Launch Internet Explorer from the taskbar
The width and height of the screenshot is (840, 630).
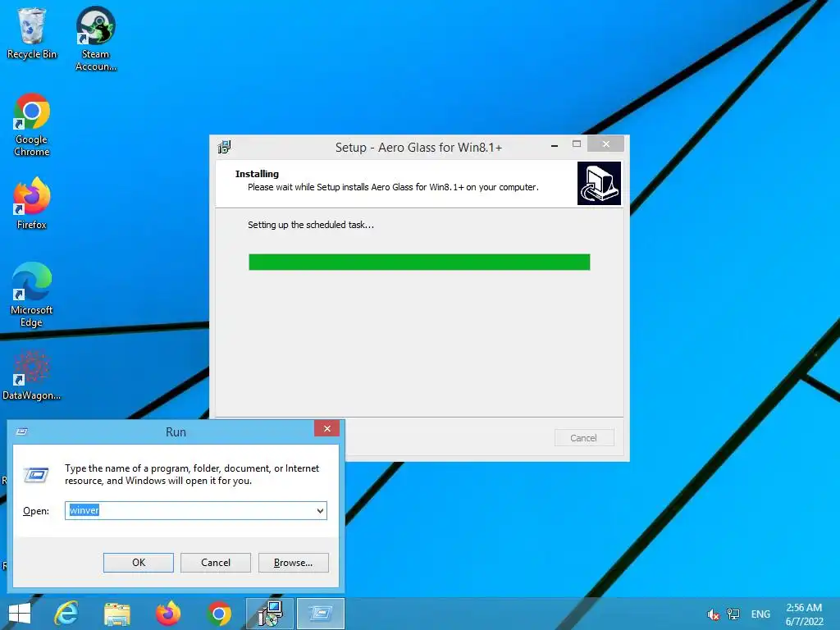(x=66, y=614)
